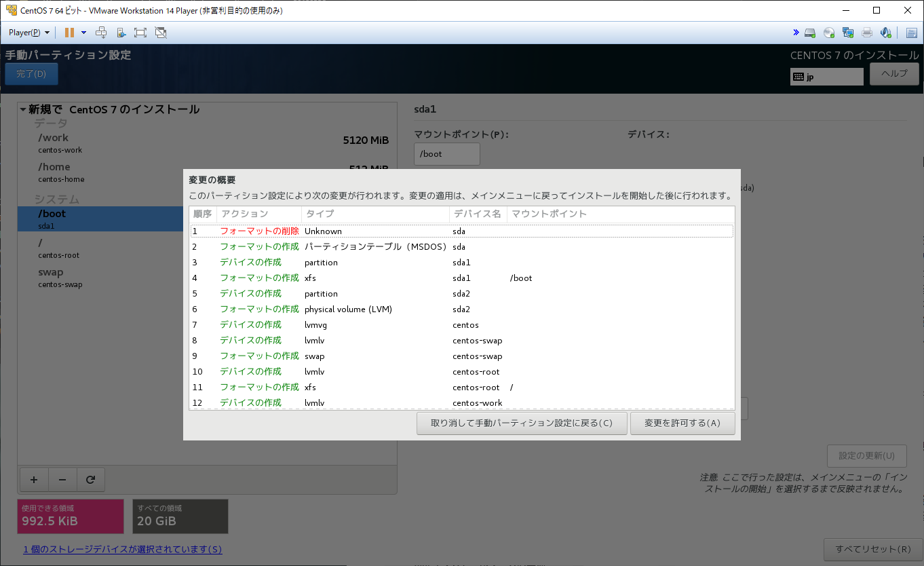Accept changes with 変更を許可する(A) button
This screenshot has width=924, height=566.
[x=682, y=423]
